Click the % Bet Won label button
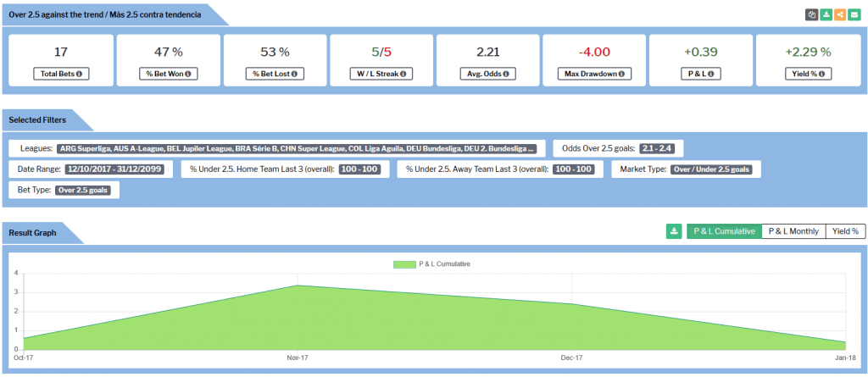868x377 pixels. (167, 74)
